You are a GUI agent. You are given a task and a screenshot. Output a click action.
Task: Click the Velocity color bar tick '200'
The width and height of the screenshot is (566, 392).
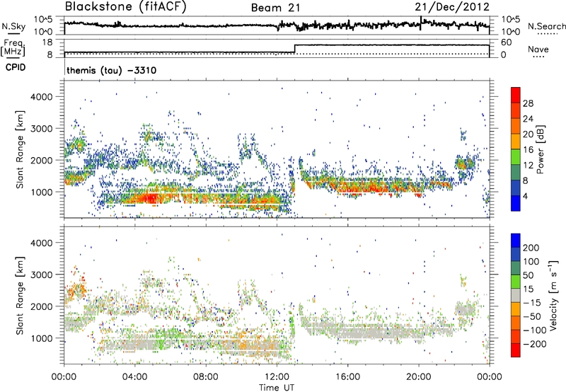(531, 248)
